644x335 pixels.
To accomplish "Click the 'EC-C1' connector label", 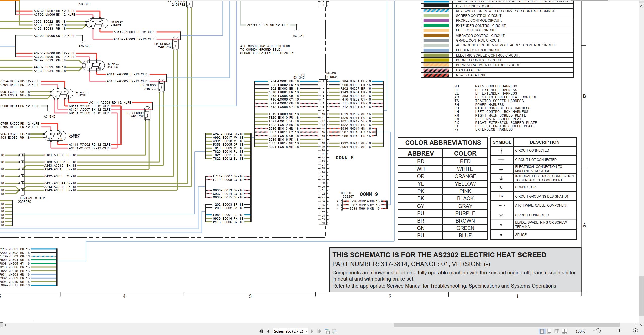I will click(300, 75).
